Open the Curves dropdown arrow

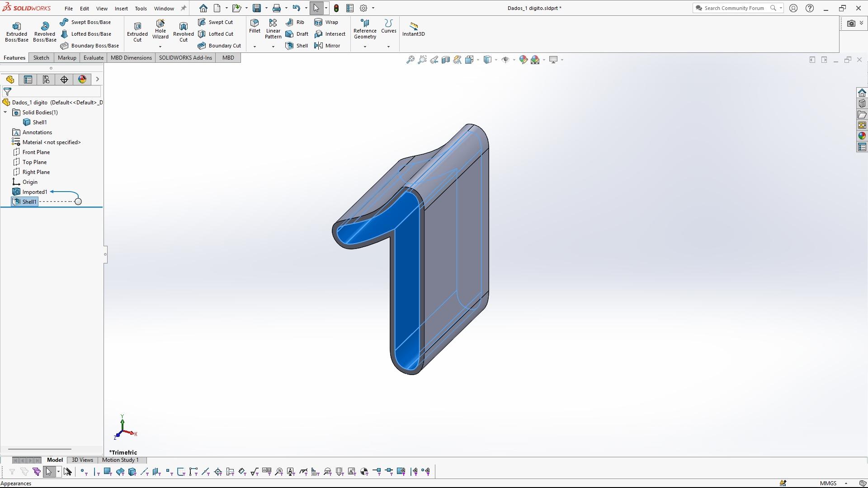388,47
